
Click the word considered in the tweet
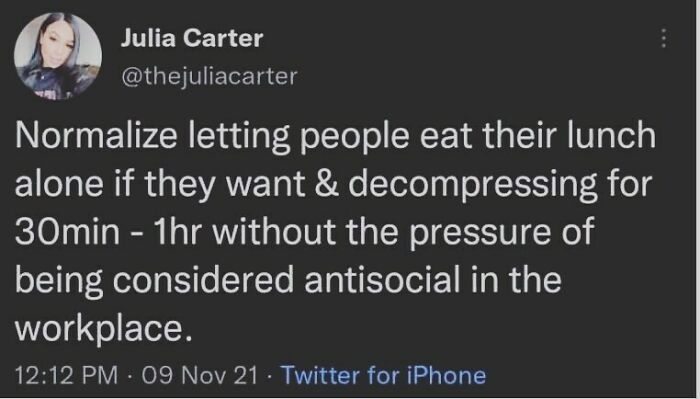(204, 280)
